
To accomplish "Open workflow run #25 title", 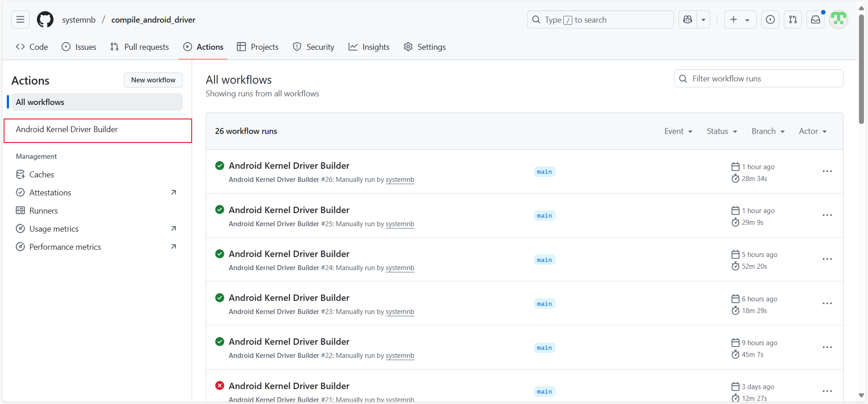I will [x=289, y=210].
